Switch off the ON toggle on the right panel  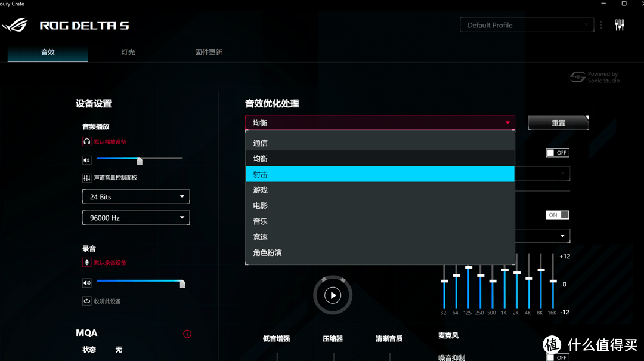(558, 214)
